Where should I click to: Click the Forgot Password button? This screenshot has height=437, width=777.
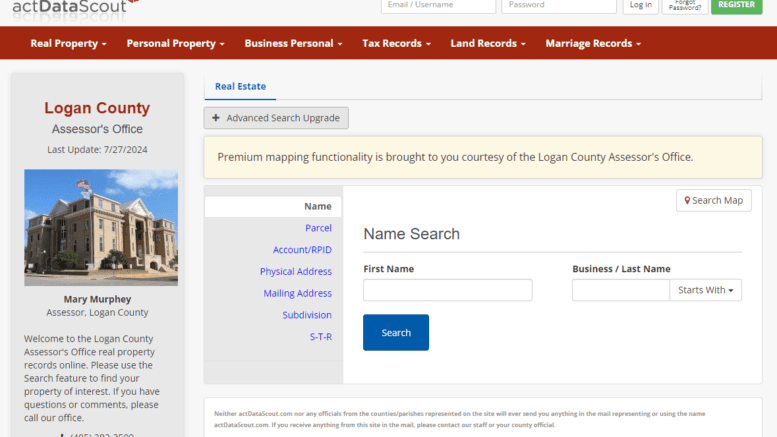[x=685, y=5]
